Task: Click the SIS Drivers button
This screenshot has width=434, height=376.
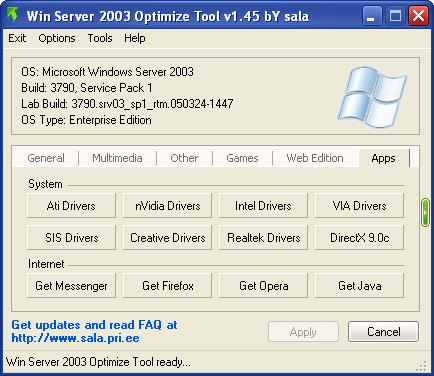Action: tap(71, 238)
